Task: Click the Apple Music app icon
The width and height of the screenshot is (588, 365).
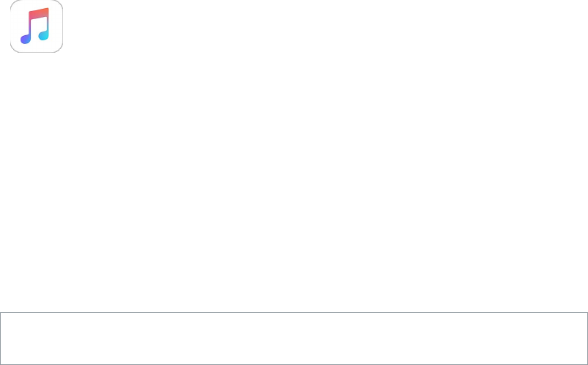Action: tap(37, 26)
